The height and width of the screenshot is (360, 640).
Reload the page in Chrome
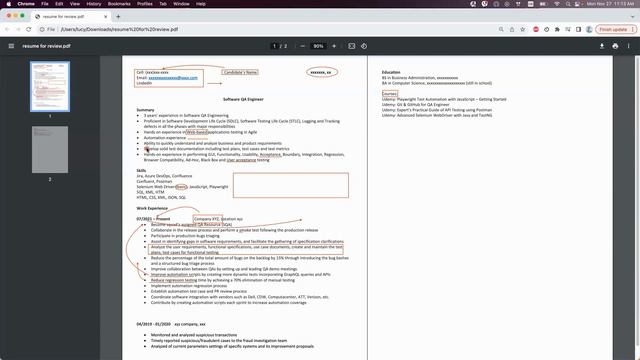click(x=29, y=29)
